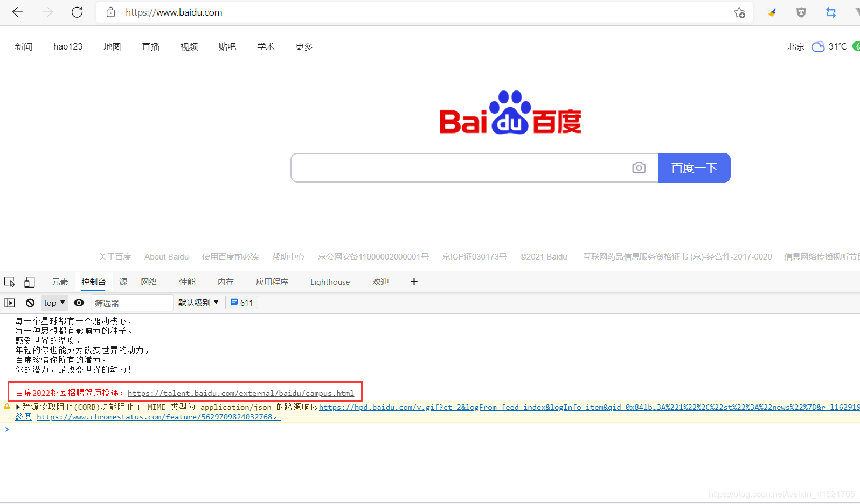Open the About Baidu footer link
860x504 pixels.
(167, 257)
